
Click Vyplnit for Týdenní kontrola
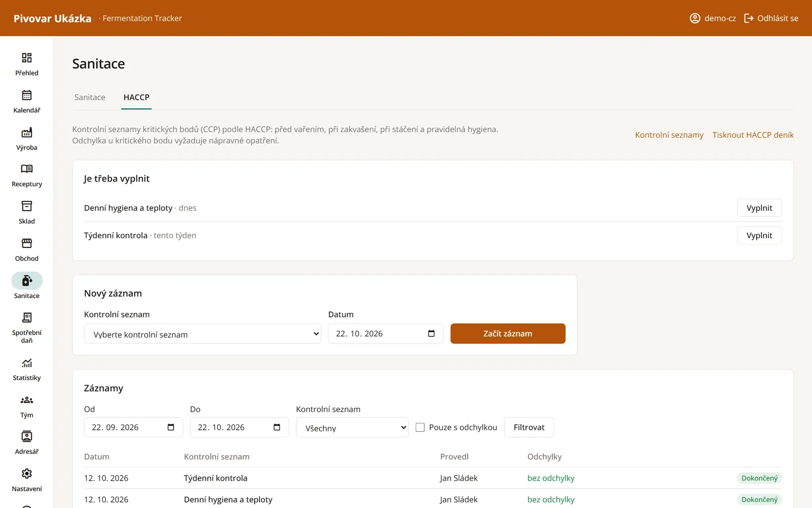click(x=759, y=235)
